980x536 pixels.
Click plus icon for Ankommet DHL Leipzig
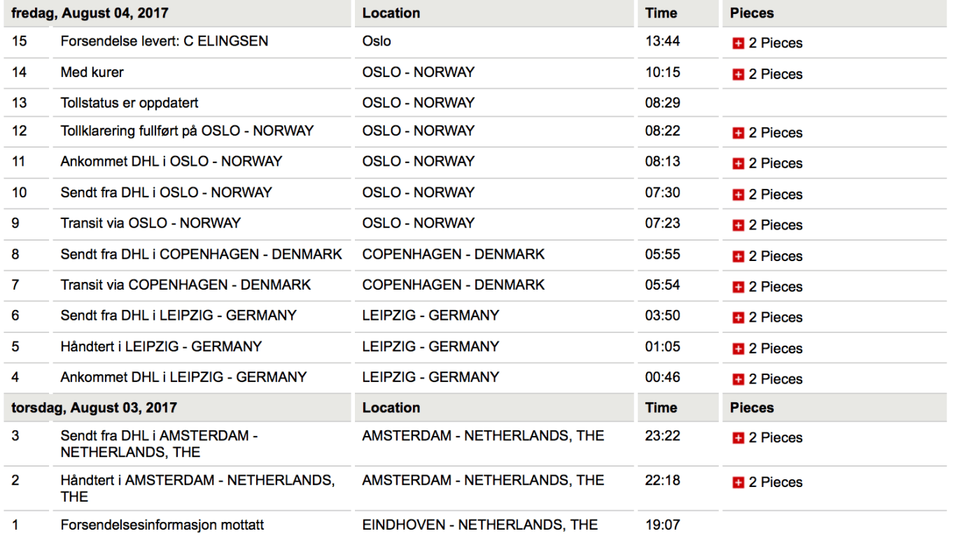(x=738, y=379)
